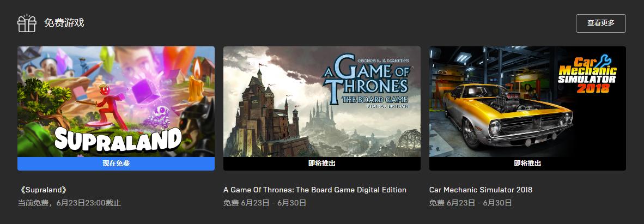This screenshot has height=224, width=644.
Task: Open A Game Of Thrones: The Board Game title
Action: coord(314,190)
